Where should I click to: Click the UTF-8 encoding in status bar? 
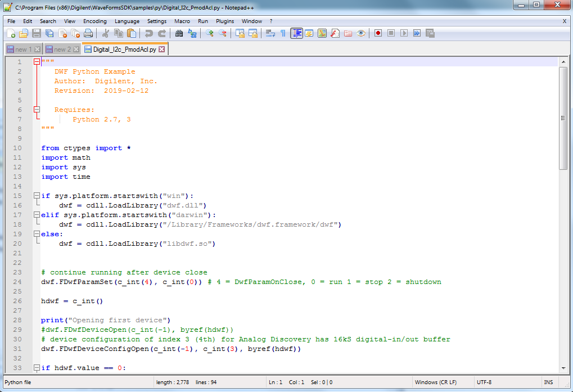click(484, 382)
